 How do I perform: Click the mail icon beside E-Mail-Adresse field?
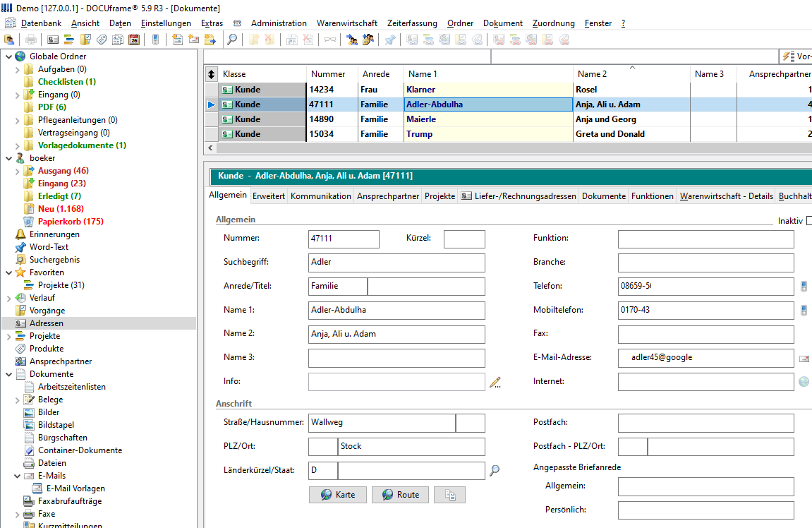(x=804, y=359)
